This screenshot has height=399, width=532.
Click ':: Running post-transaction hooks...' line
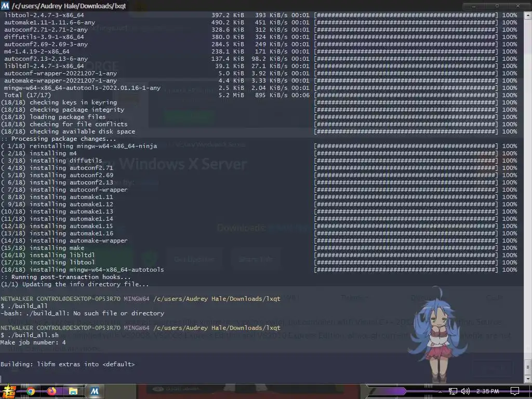pos(65,277)
